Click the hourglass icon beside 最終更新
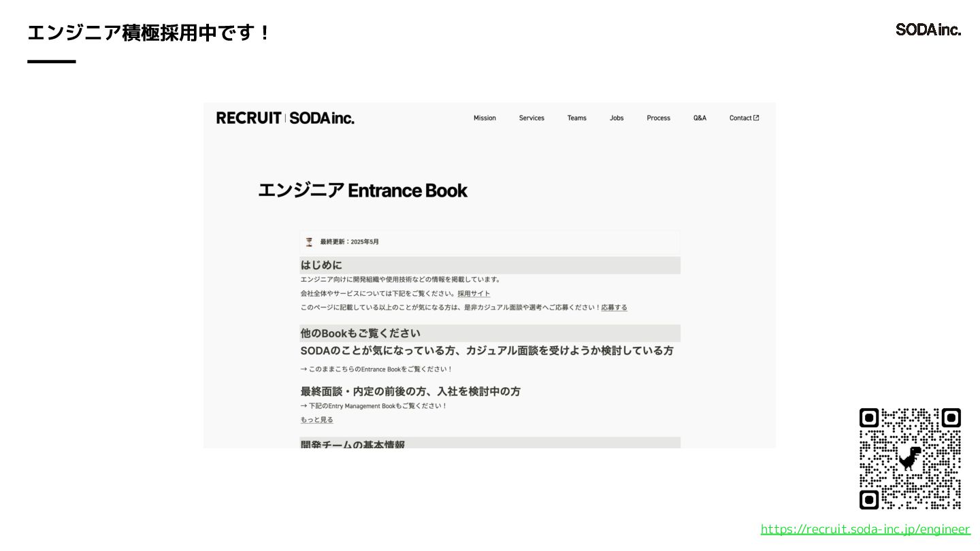 pos(309,241)
